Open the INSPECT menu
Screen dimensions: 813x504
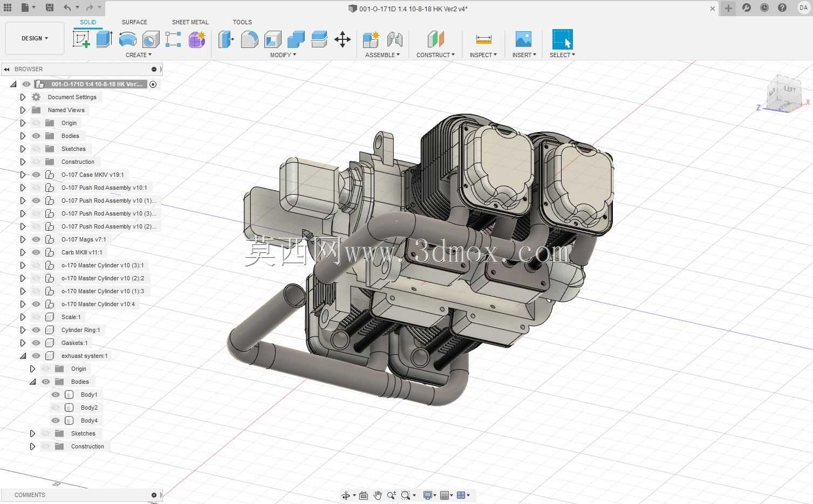(483, 55)
